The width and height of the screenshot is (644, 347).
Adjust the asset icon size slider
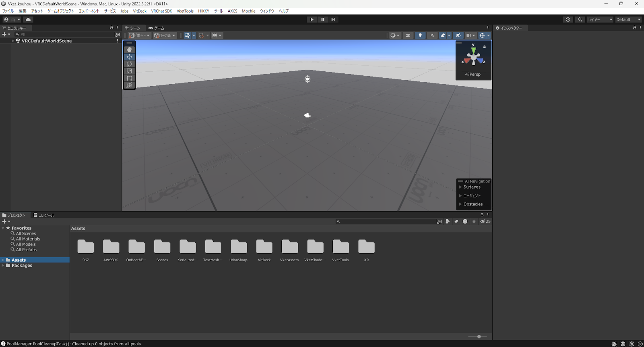[x=479, y=337]
